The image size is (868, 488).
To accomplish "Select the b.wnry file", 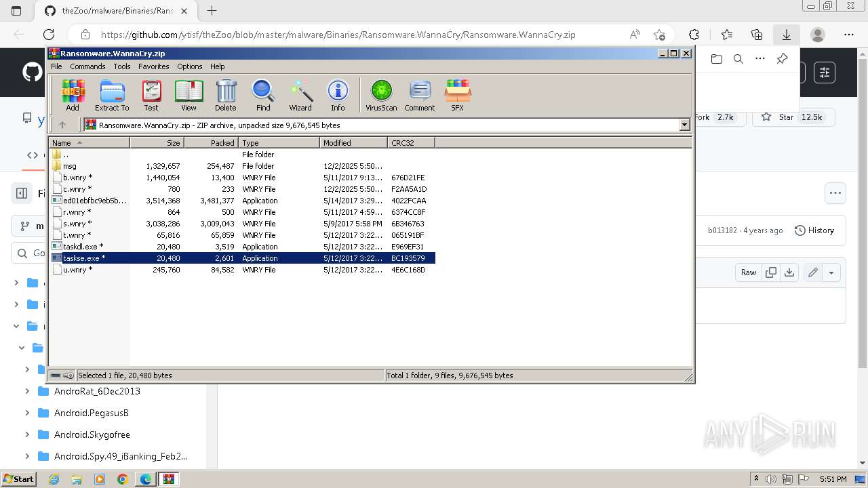I will click(242, 178).
